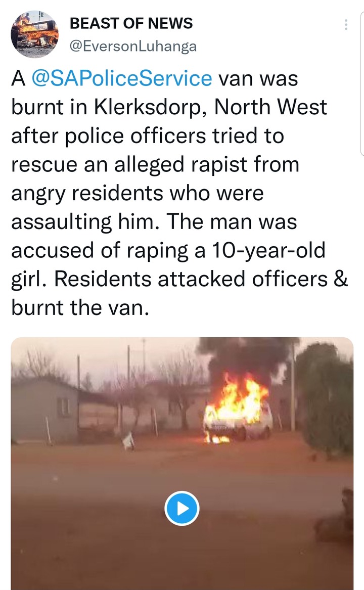This screenshot has height=590, width=364.
Task: Click the white flag object near the house
Action: pos(129,441)
